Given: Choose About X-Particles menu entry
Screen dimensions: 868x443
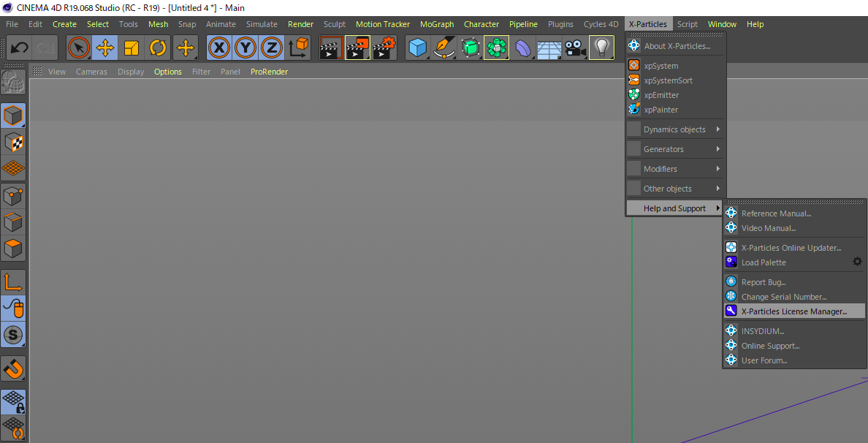Looking at the screenshot, I should coord(676,46).
